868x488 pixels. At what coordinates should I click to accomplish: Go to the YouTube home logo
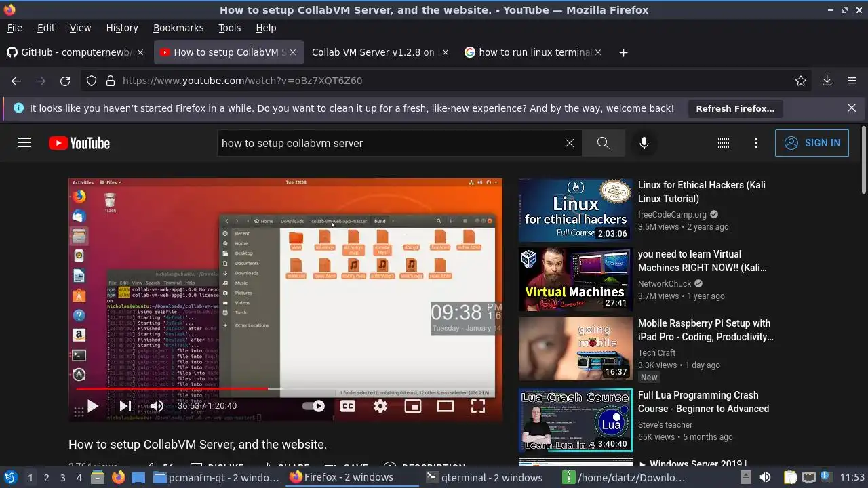(x=79, y=143)
